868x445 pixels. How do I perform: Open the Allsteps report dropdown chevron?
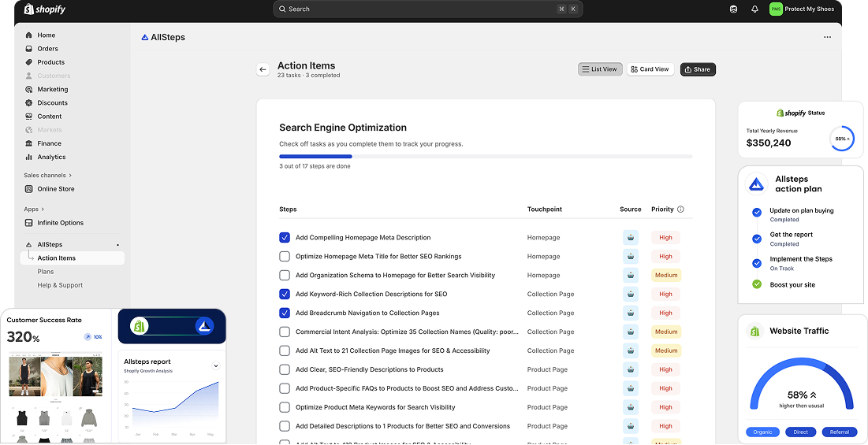[x=215, y=365]
